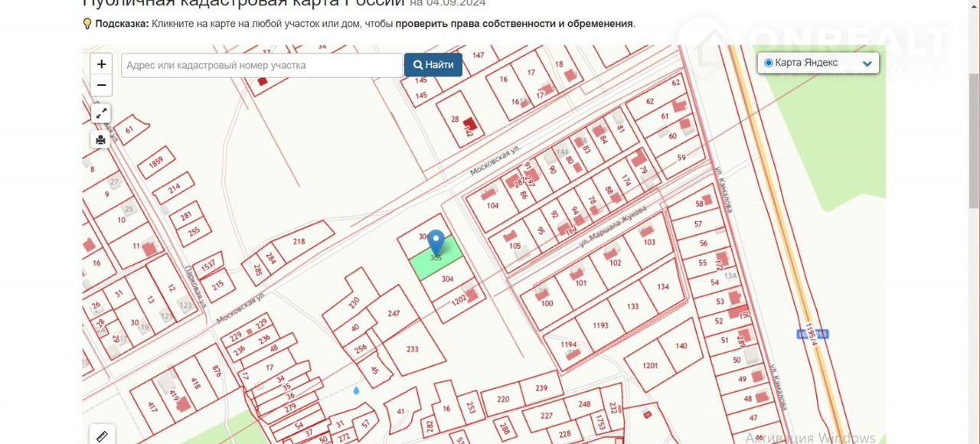Select the Карта Яндекс radio button
This screenshot has height=444, width=980.
(769, 63)
